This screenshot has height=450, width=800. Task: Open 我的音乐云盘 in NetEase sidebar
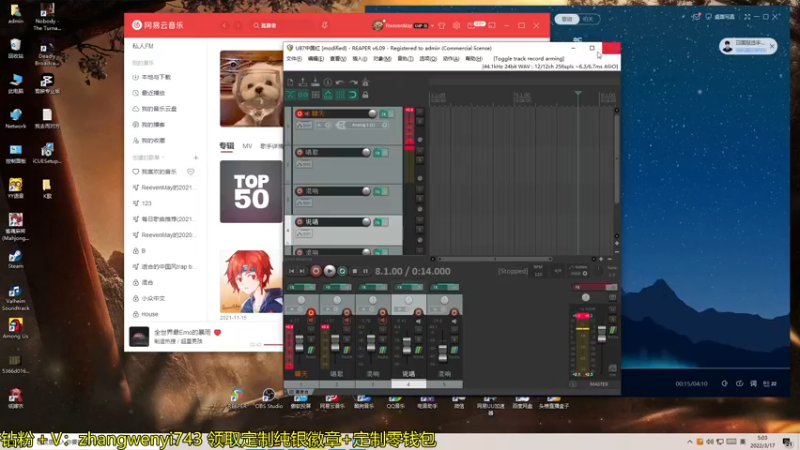click(155, 109)
